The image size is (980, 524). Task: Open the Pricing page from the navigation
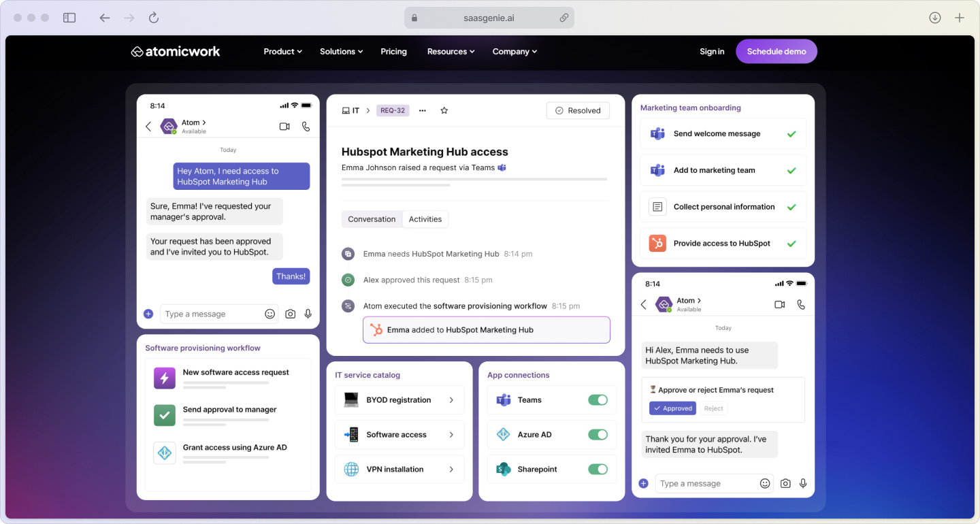pyautogui.click(x=393, y=51)
